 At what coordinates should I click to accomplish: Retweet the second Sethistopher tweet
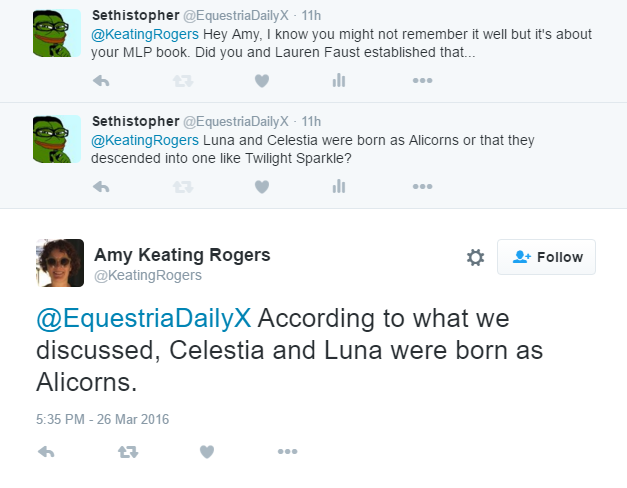(x=183, y=186)
